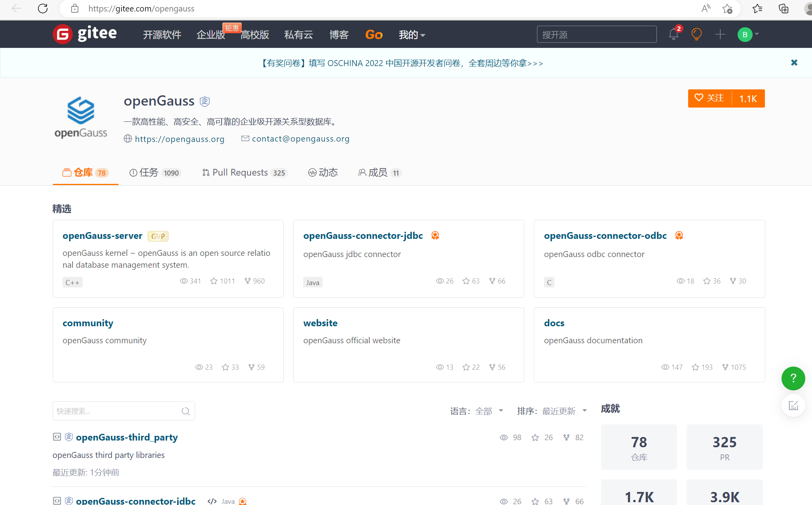Screen dimensions: 812x505
Task: Click the plus create-new icon
Action: 720,34
